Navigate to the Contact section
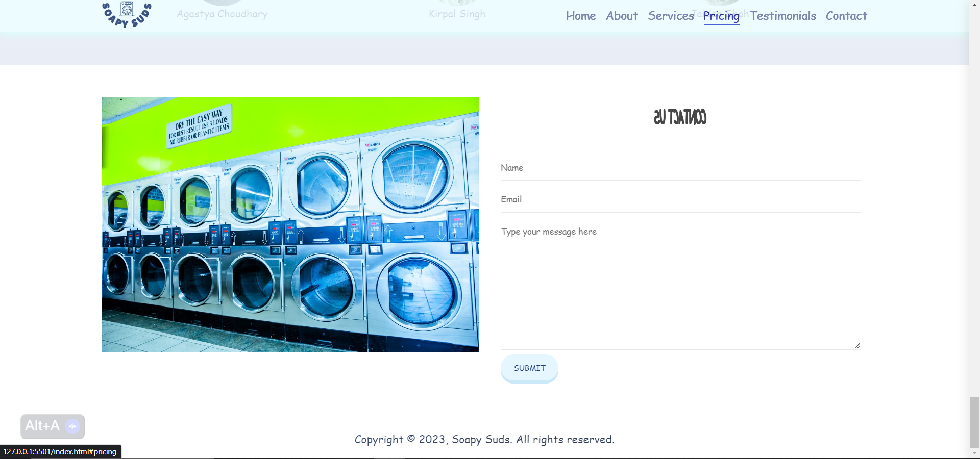The height and width of the screenshot is (459, 980). click(x=846, y=16)
